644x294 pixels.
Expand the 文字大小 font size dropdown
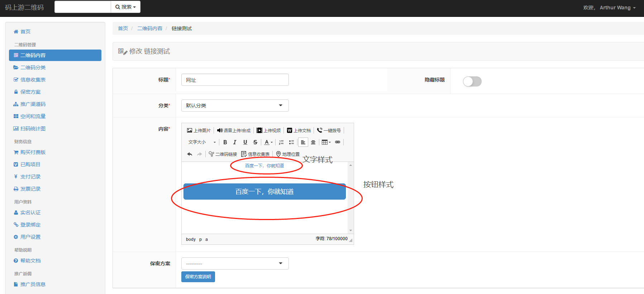202,142
